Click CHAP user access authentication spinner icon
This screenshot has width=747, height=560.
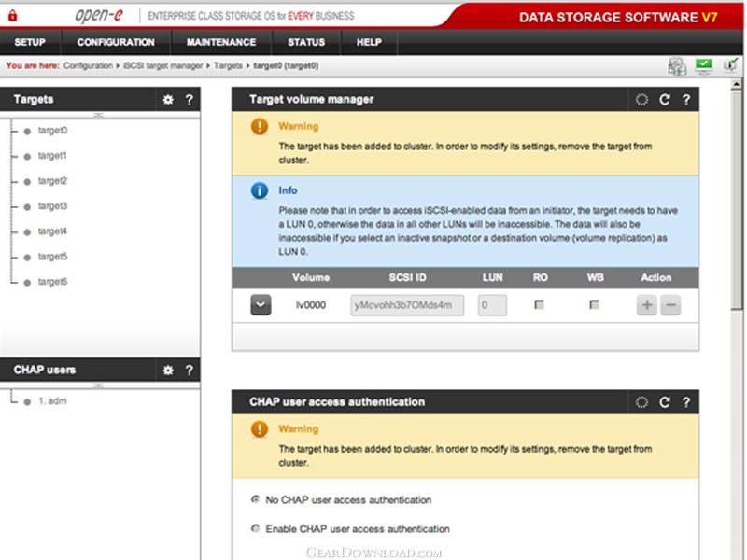coord(641,402)
